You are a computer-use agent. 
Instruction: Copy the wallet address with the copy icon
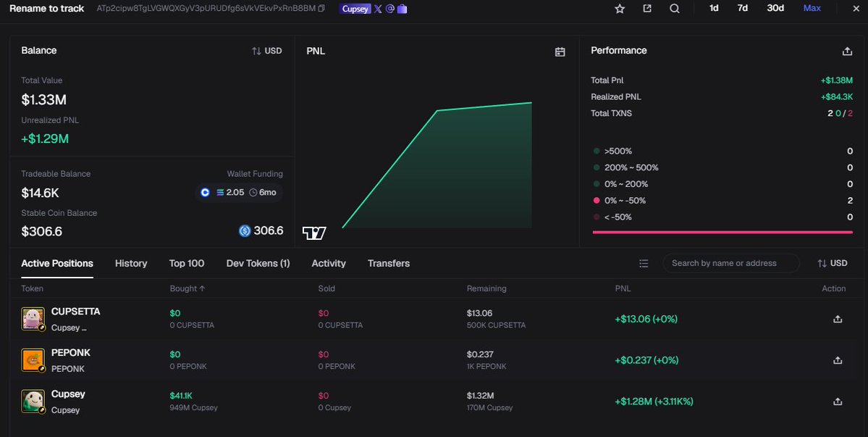[x=321, y=8]
